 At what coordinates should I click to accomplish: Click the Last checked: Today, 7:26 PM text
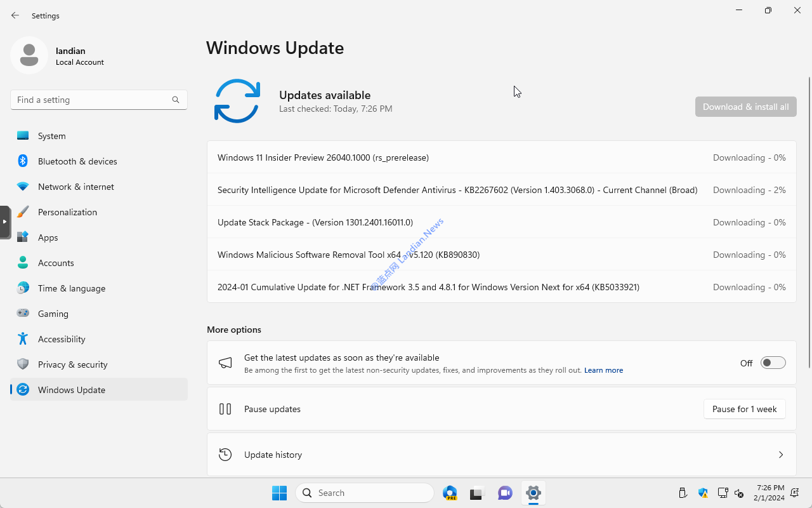click(336, 109)
